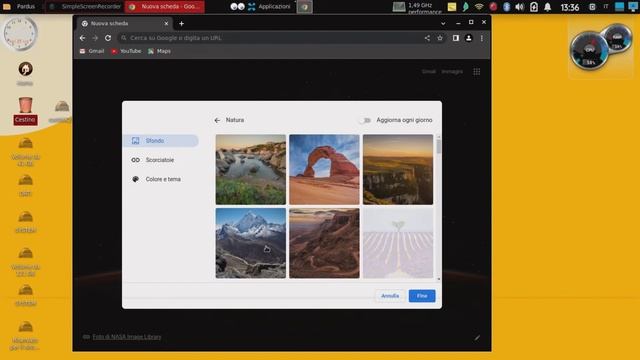This screenshot has width=640, height=360.
Task: Click the Annulla button
Action: click(x=390, y=296)
